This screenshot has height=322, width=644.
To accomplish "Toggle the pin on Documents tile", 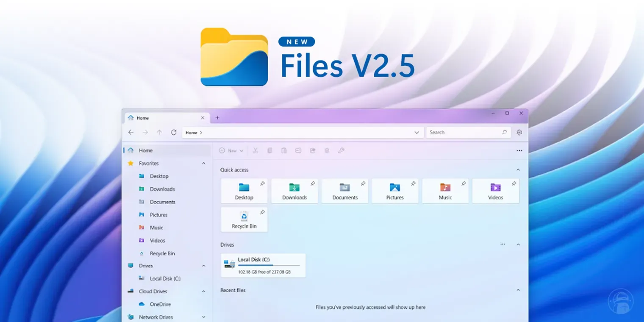I will pos(363,183).
